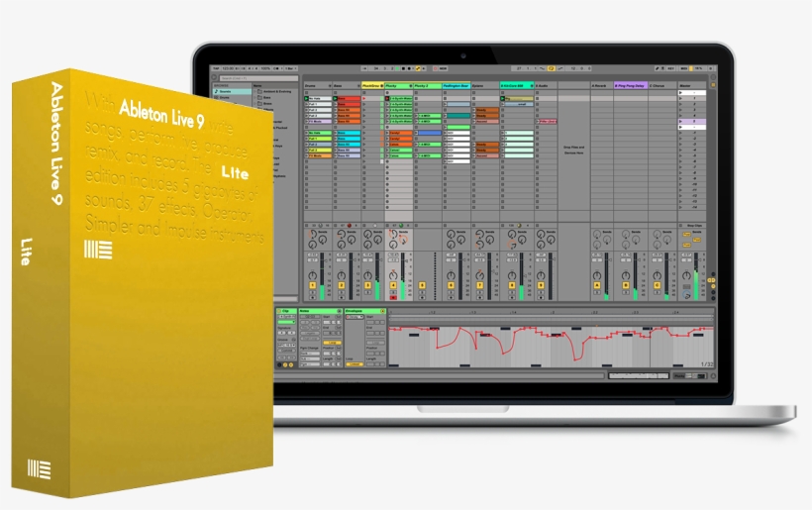Click the Drums track pan knob
This screenshot has width=812, height=510.
[x=313, y=275]
